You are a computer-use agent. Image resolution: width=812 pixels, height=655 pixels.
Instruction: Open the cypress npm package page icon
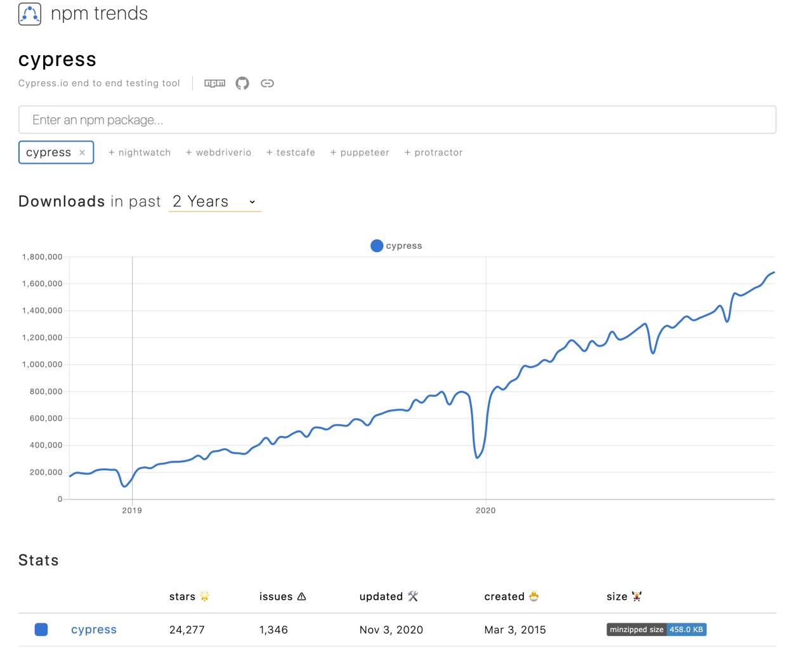(214, 83)
